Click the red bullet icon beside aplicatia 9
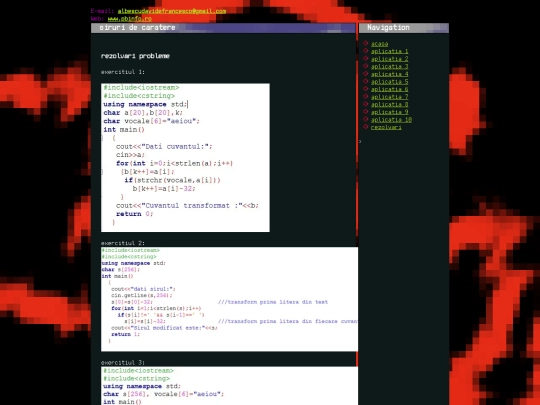 point(365,111)
